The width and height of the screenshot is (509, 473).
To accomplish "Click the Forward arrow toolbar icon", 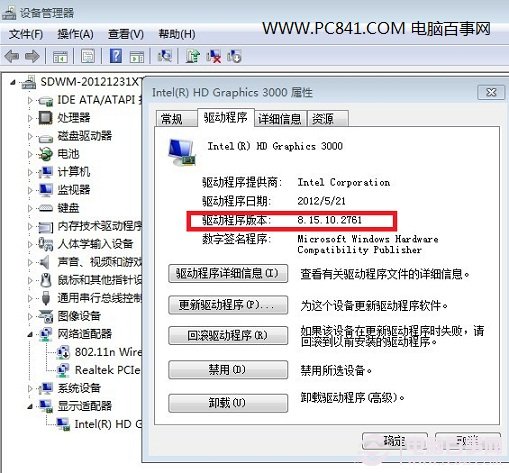I will tap(32, 56).
